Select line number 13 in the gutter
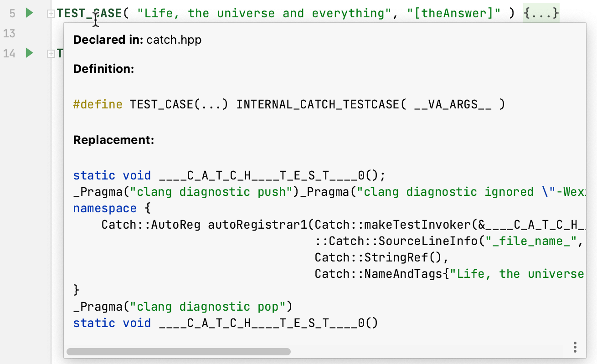597x364 pixels. (10, 33)
